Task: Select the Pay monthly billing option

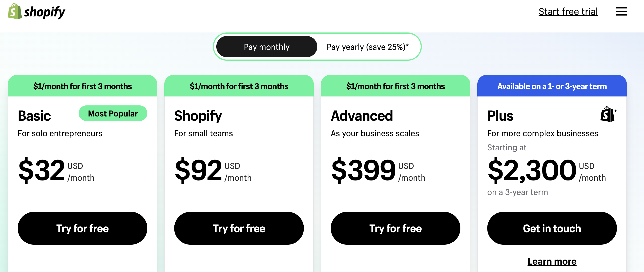Action: click(x=266, y=47)
